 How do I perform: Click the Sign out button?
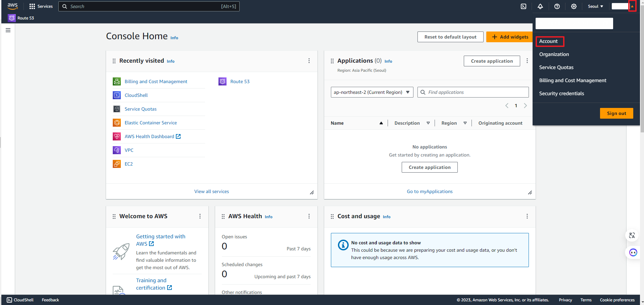click(616, 113)
